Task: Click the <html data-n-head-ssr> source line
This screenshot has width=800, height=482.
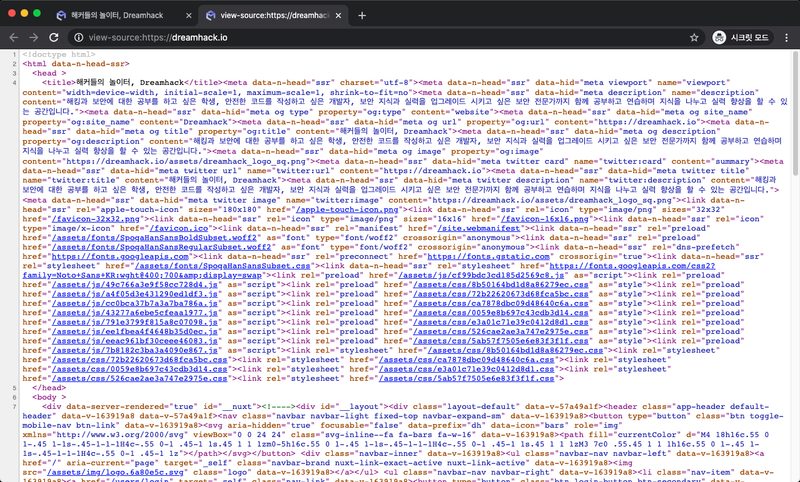Action: coord(76,64)
